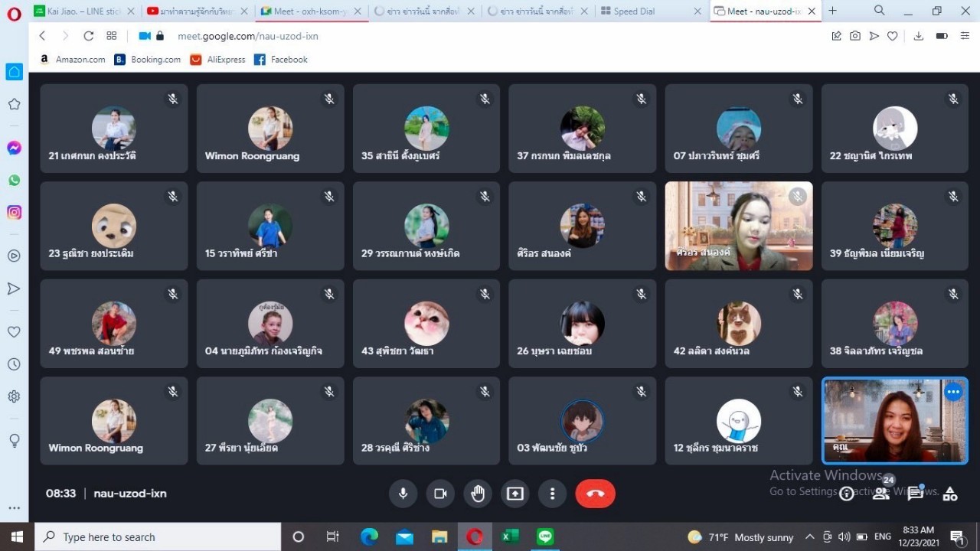
Task: Leave the call with the red button
Action: 595,494
